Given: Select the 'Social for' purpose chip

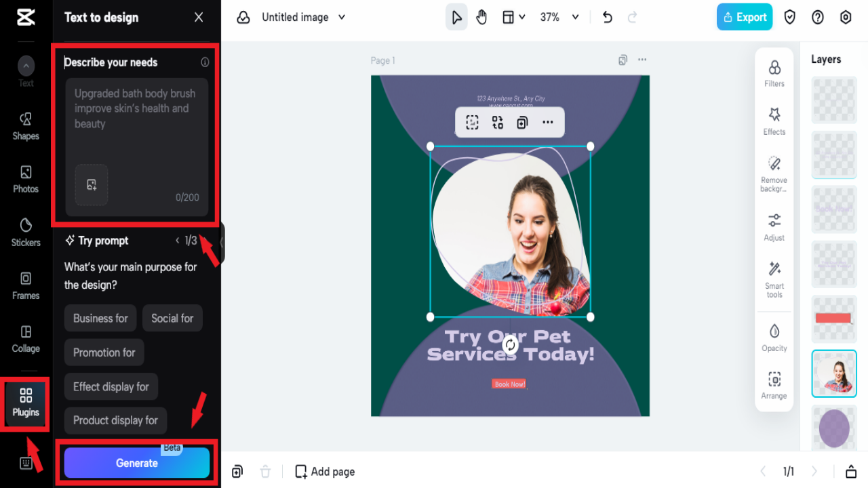Looking at the screenshot, I should pos(172,318).
